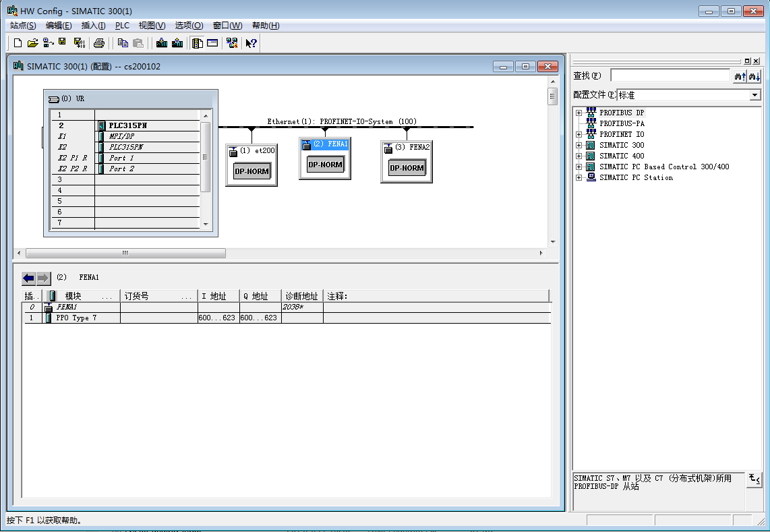
Task: Click the rack slot list scrollbar thumb
Action: [x=205, y=156]
